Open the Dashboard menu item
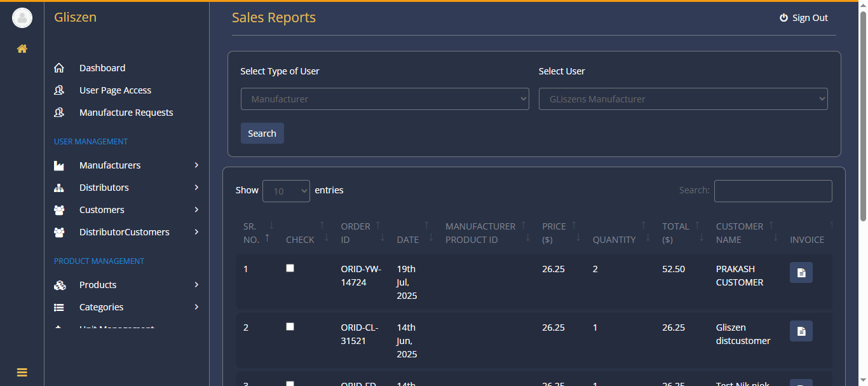 tap(102, 68)
